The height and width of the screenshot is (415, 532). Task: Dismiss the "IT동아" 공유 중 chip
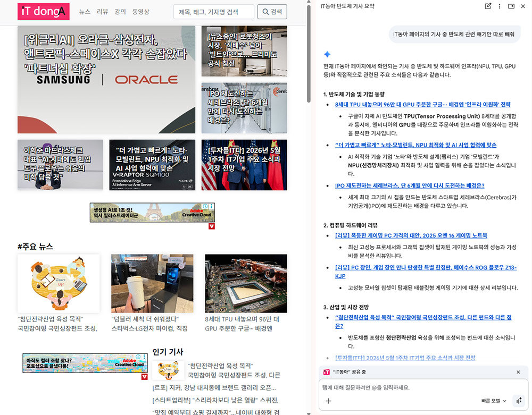[x=518, y=372]
